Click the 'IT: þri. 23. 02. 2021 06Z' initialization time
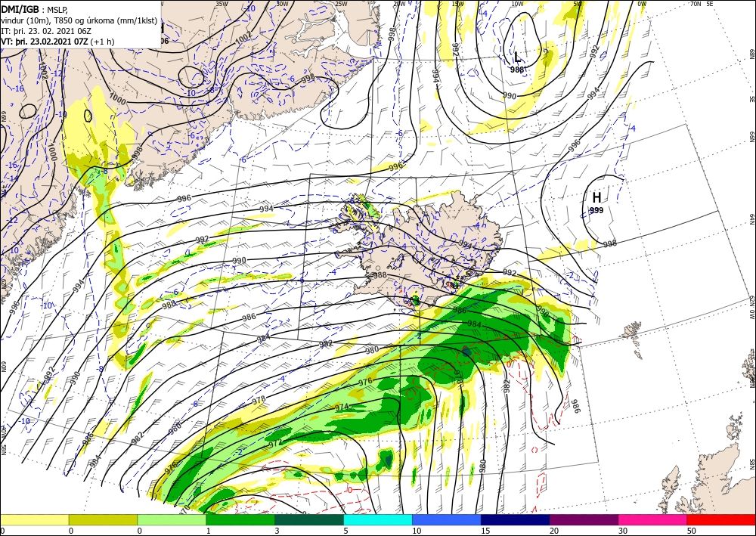The width and height of the screenshot is (756, 536). tap(47, 30)
